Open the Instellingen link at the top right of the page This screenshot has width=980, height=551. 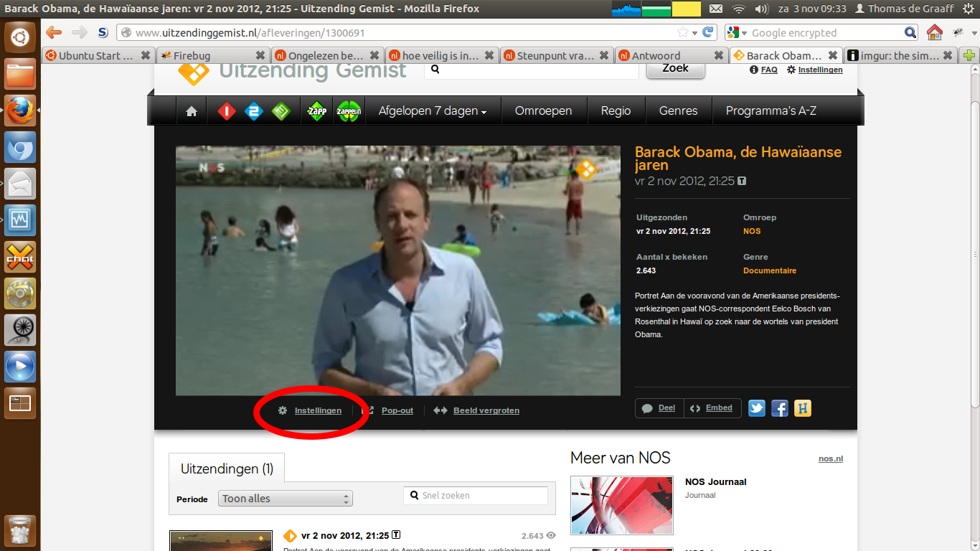[820, 70]
